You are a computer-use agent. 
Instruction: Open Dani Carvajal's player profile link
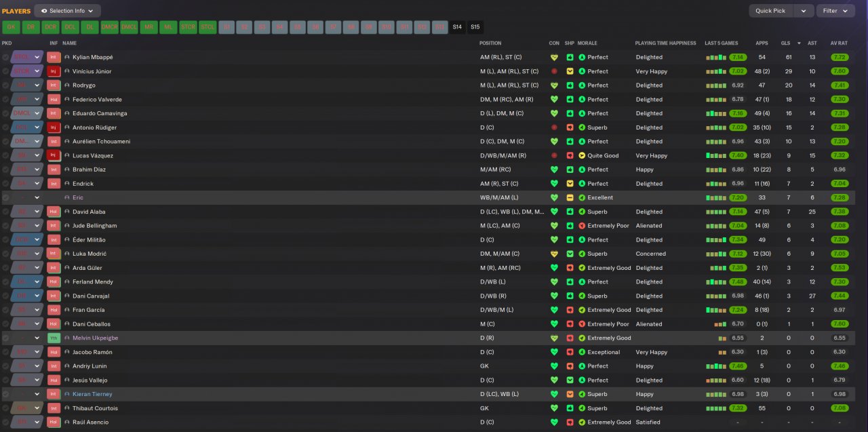point(91,296)
